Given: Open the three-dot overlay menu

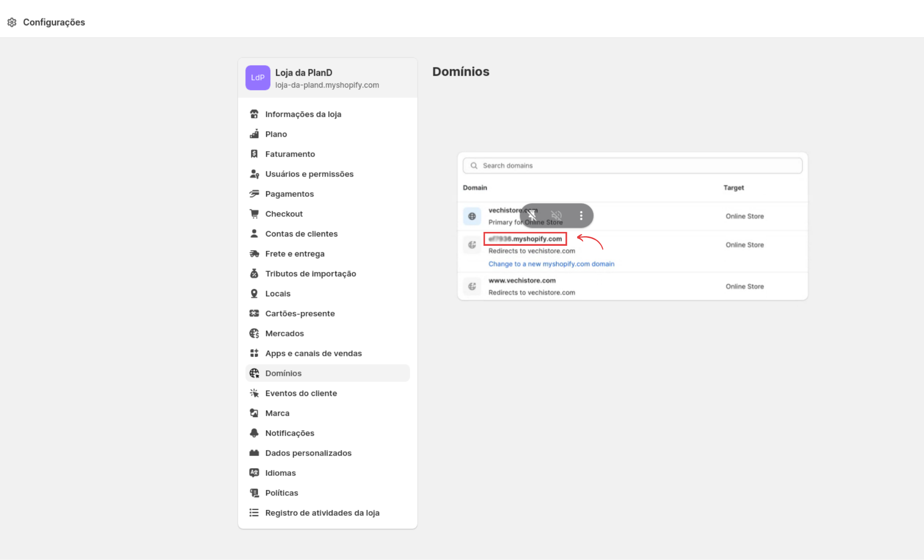Looking at the screenshot, I should [581, 215].
